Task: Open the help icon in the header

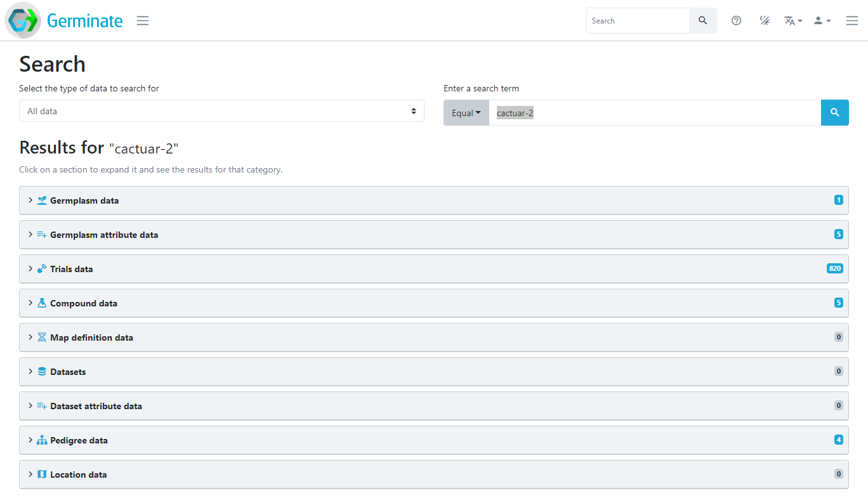Action: 736,20
